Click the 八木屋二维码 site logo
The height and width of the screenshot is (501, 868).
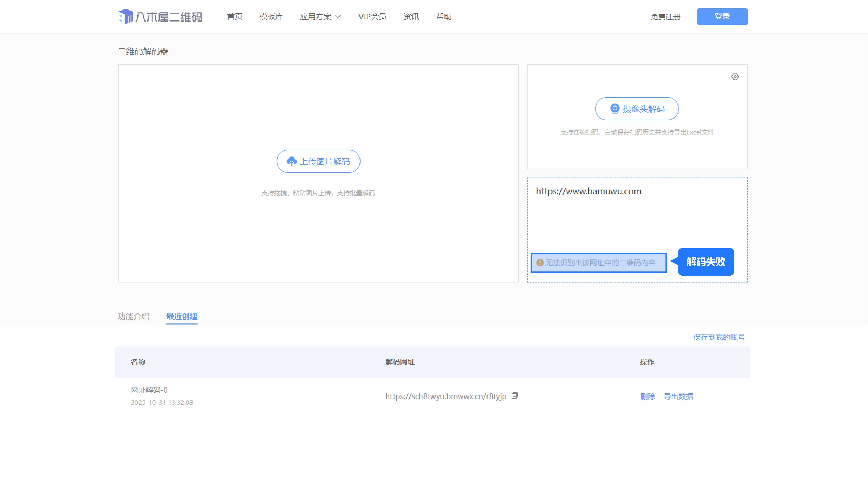click(x=160, y=16)
